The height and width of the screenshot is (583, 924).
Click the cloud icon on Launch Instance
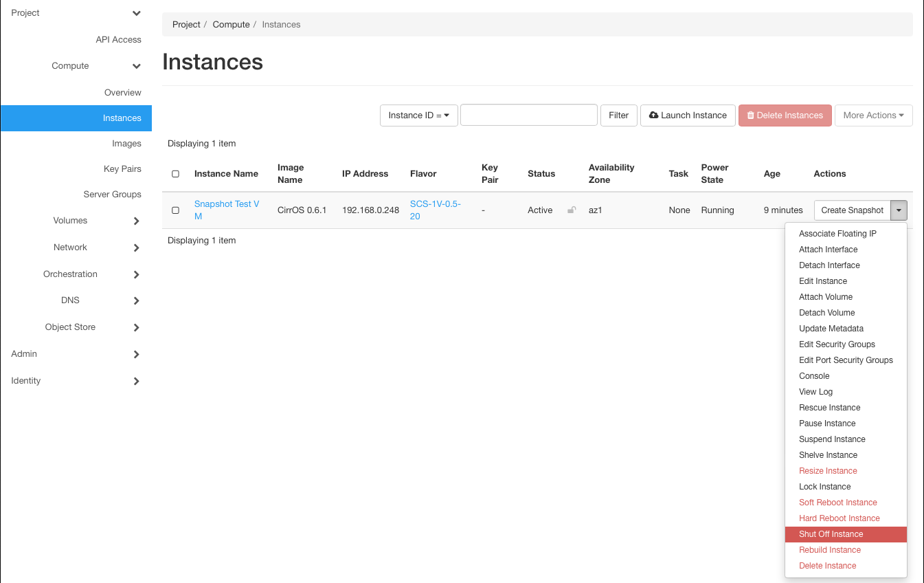(653, 115)
